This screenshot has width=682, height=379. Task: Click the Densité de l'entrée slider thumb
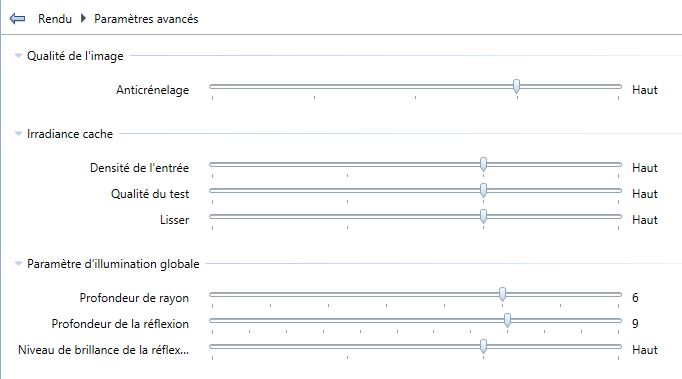click(483, 164)
